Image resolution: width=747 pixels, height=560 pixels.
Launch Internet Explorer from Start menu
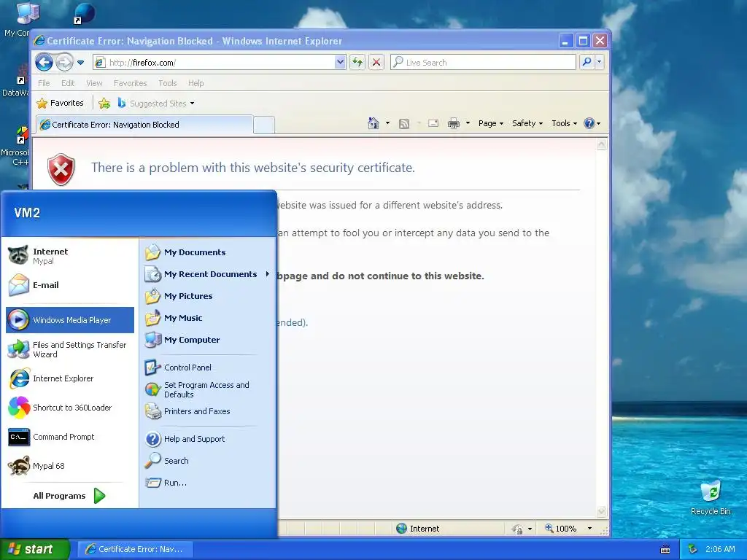tap(70, 378)
